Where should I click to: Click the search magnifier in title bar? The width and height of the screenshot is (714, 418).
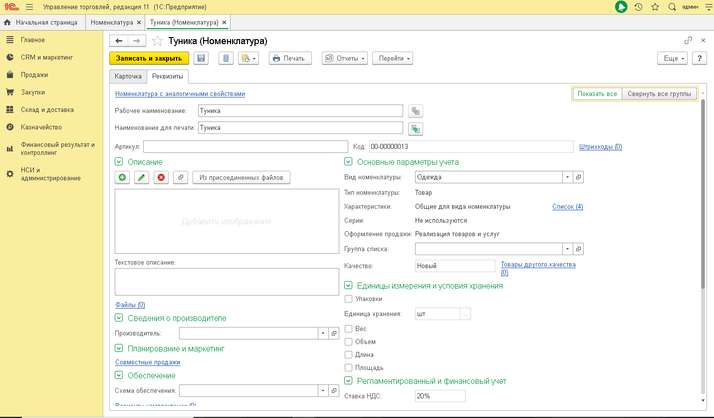point(670,7)
